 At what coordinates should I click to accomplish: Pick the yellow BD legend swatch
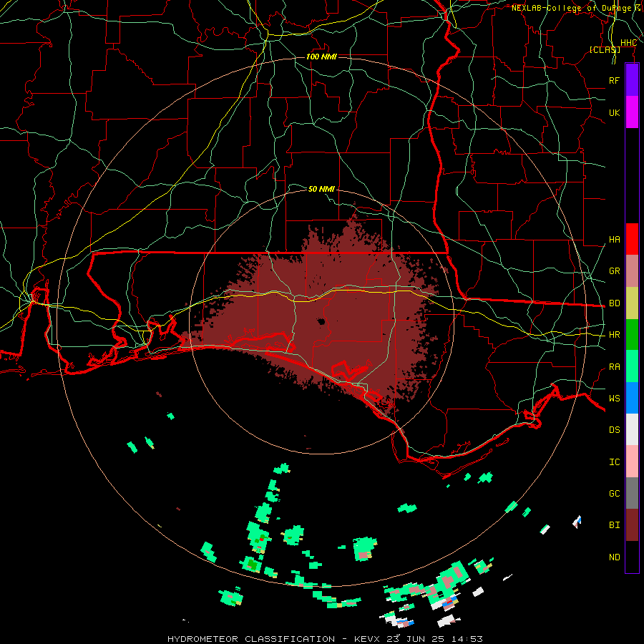(632, 303)
